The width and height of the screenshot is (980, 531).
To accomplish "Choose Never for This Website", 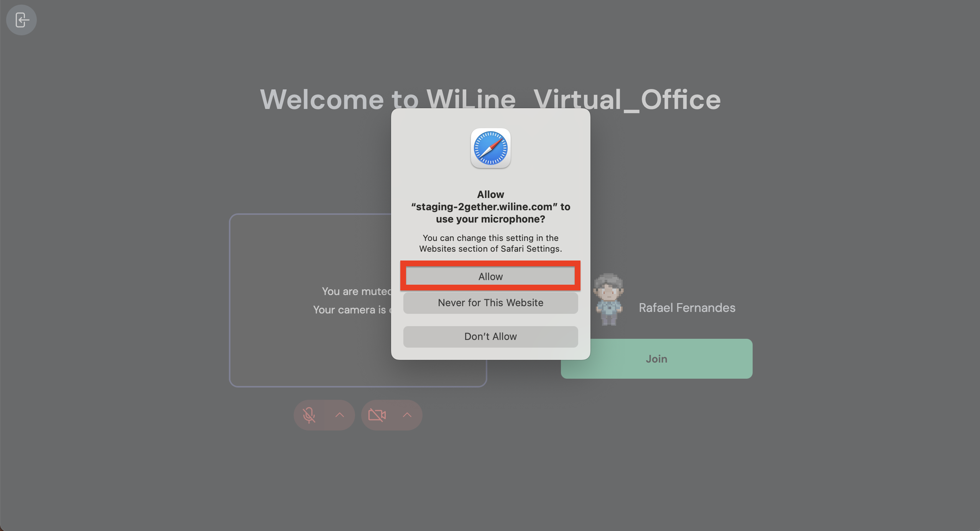I will tap(490, 303).
